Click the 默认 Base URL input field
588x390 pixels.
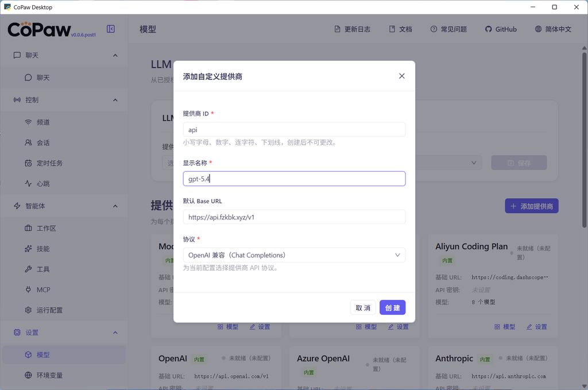(x=294, y=217)
